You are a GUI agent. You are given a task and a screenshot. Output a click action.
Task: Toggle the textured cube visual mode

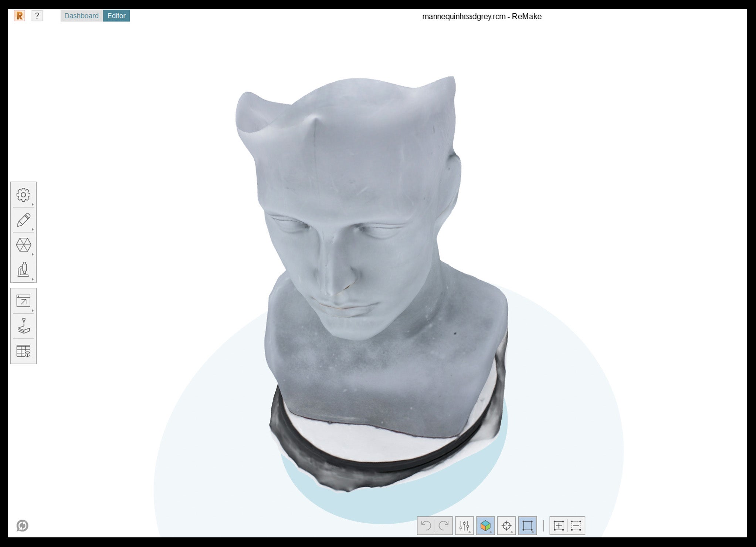[x=485, y=526]
